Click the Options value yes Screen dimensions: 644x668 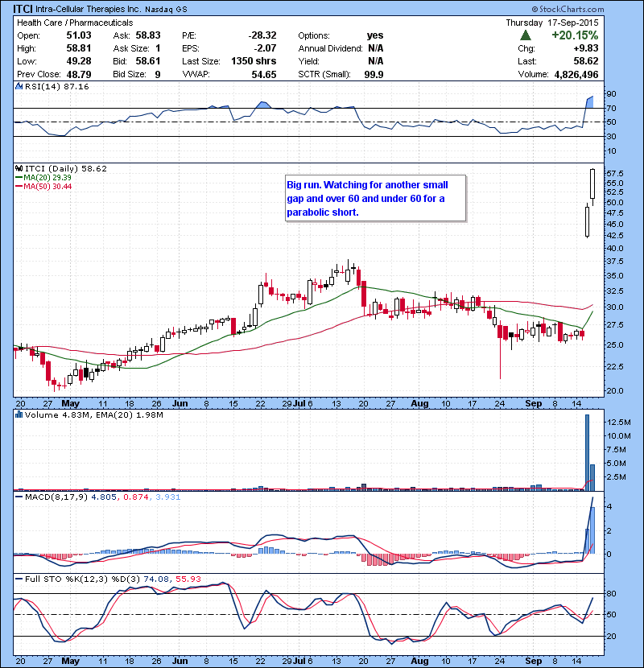coord(375,35)
